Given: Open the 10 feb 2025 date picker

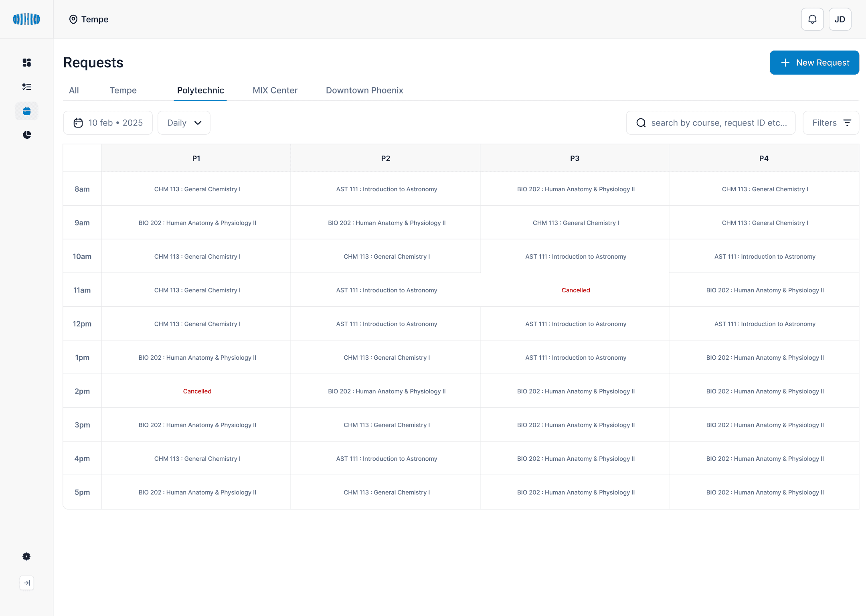Looking at the screenshot, I should tap(108, 123).
